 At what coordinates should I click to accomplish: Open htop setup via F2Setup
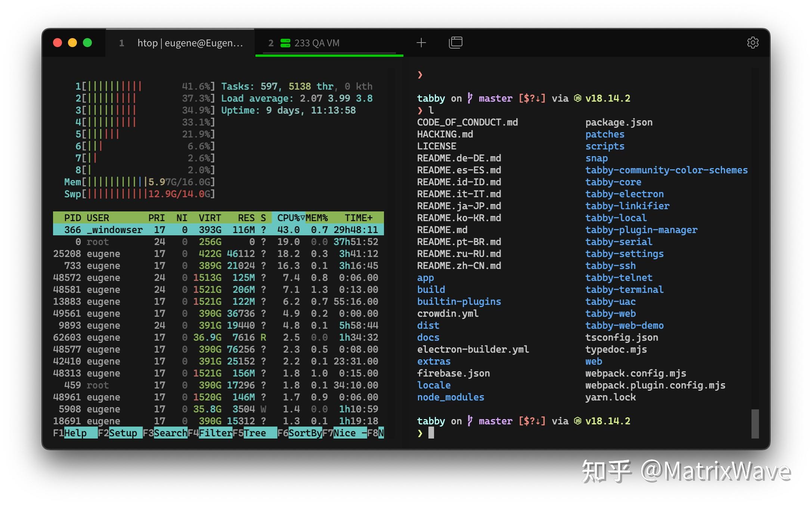tap(120, 433)
